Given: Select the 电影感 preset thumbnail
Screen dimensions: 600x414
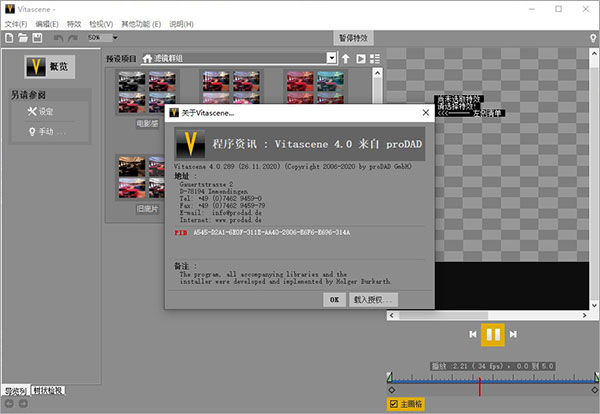Looking at the screenshot, I should pos(148,93).
